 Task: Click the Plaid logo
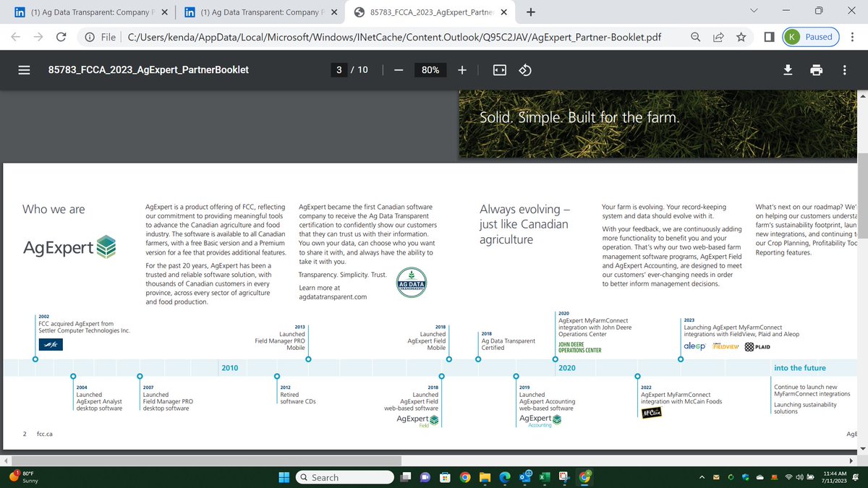click(x=757, y=347)
